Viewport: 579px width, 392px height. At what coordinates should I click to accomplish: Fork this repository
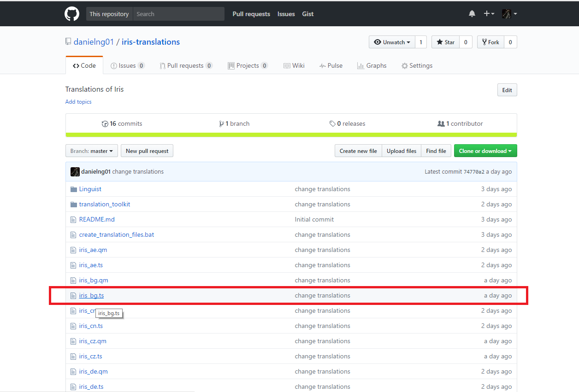(490, 42)
